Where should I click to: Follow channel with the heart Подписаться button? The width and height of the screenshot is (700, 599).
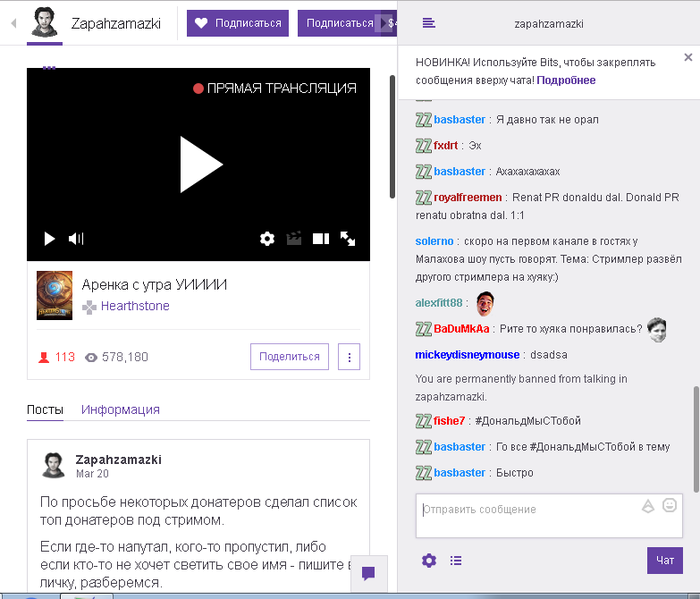click(238, 23)
